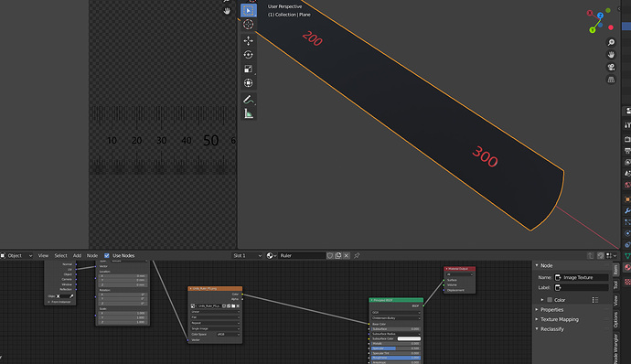Adjust the Roughness slider in Principled BSDF
The height and width of the screenshot is (364, 631).
click(x=396, y=358)
